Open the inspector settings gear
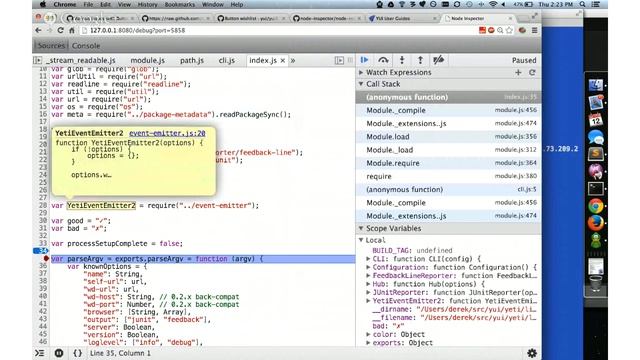 532,353
